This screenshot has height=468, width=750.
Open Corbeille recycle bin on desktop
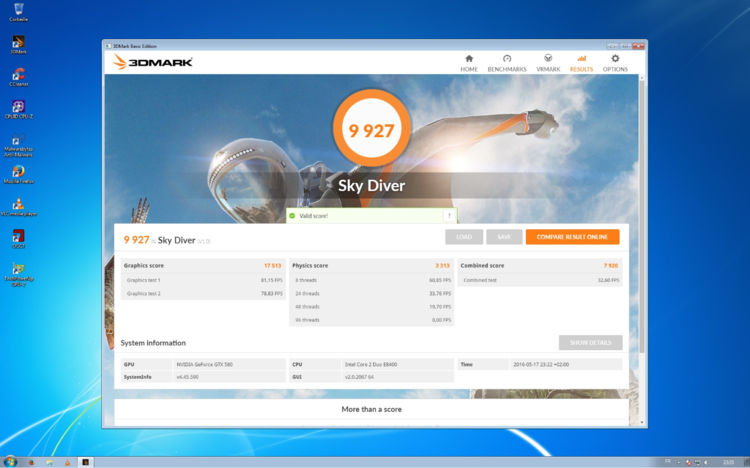pos(19,12)
